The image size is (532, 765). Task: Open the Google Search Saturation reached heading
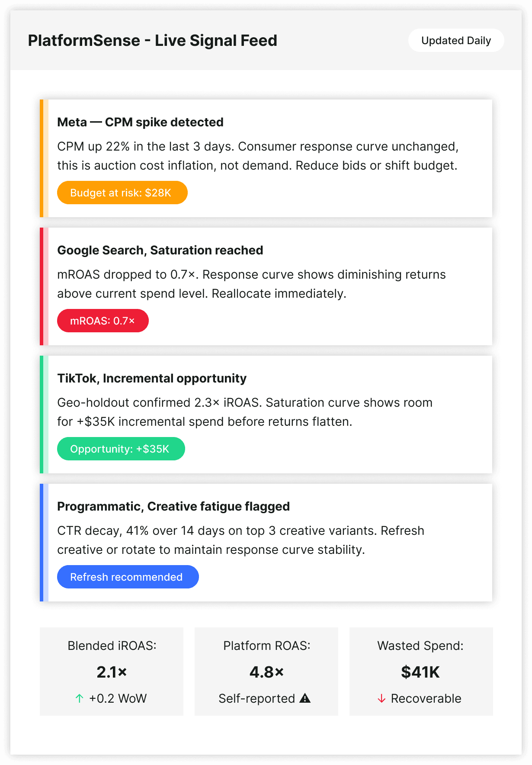coord(160,250)
